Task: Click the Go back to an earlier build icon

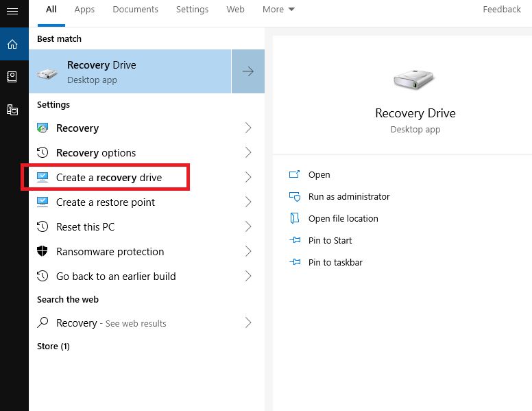Action: pos(43,276)
